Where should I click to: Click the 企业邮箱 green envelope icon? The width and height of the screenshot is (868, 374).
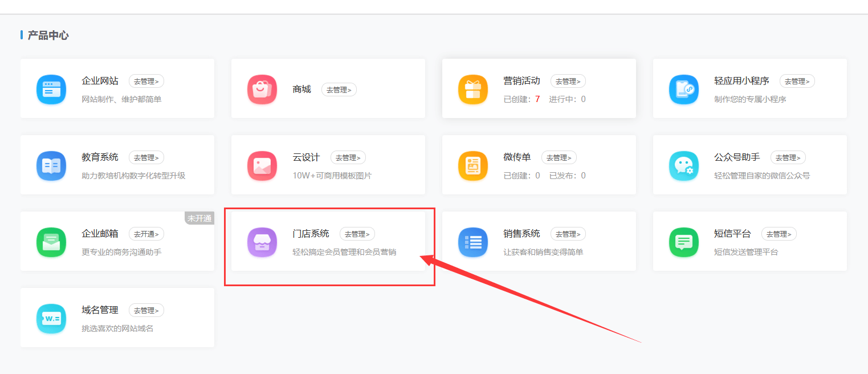[x=51, y=242]
